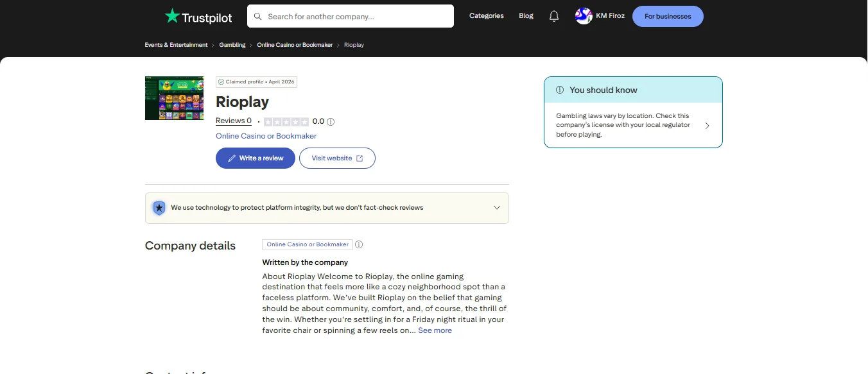868x374 pixels.
Task: Click the Written by the company heading
Action: pyautogui.click(x=305, y=262)
